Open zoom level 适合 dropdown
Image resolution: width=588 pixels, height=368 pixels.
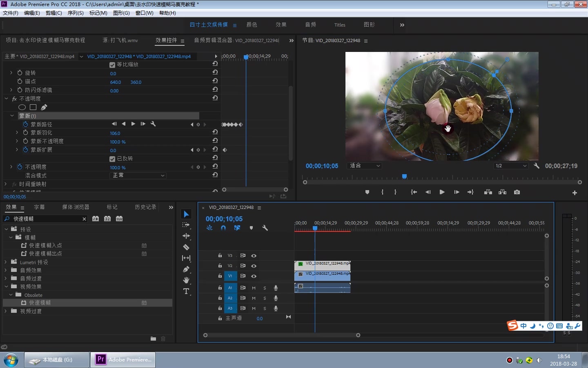pos(364,166)
